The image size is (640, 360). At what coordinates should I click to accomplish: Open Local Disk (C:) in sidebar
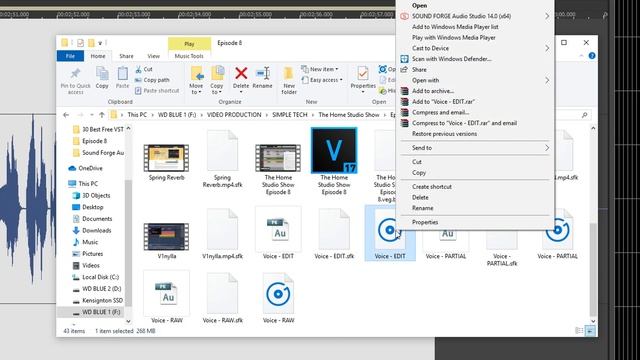click(96, 277)
